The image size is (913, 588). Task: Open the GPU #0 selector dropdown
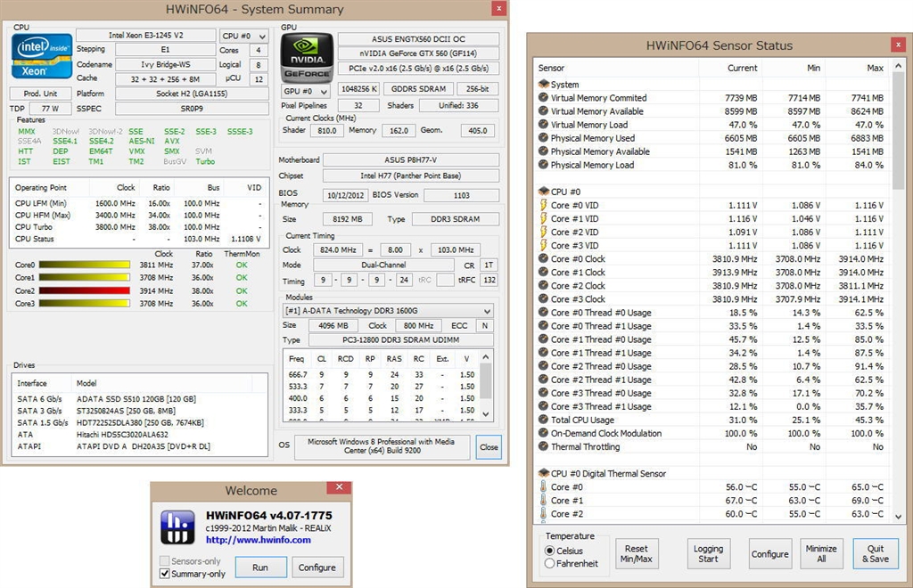click(x=306, y=91)
